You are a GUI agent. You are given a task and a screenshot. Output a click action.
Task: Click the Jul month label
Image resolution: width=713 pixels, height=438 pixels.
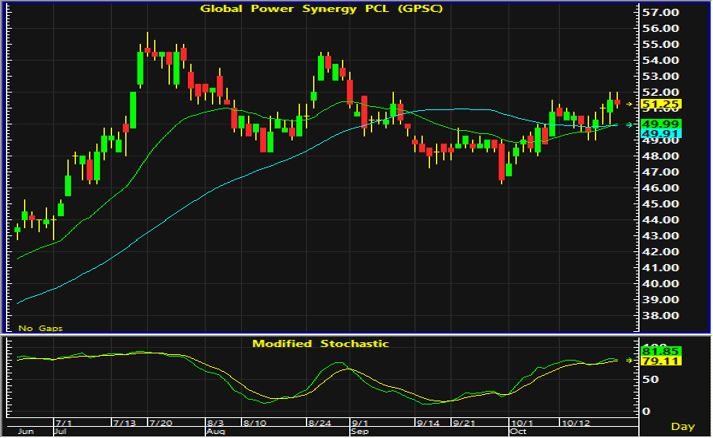[x=60, y=432]
